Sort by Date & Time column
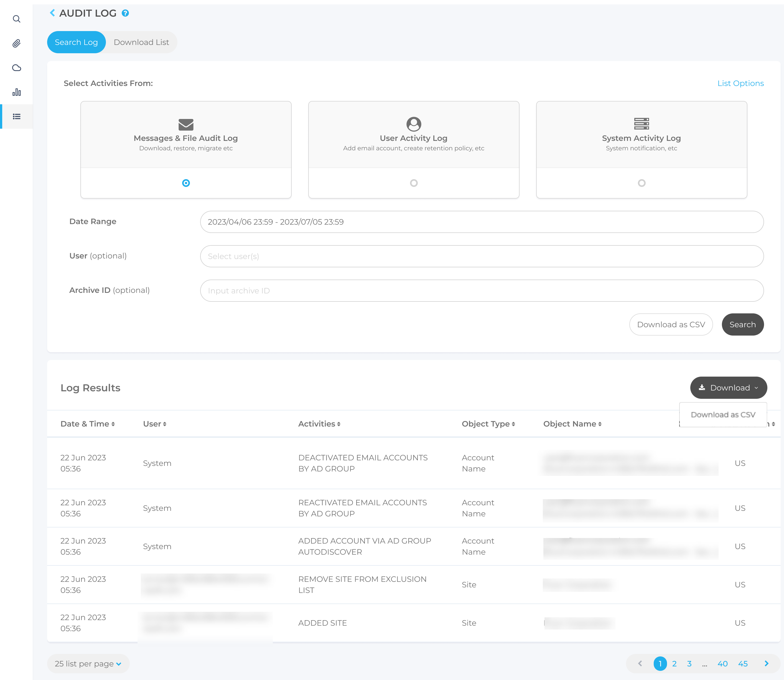This screenshot has width=784, height=680. pyautogui.click(x=88, y=424)
